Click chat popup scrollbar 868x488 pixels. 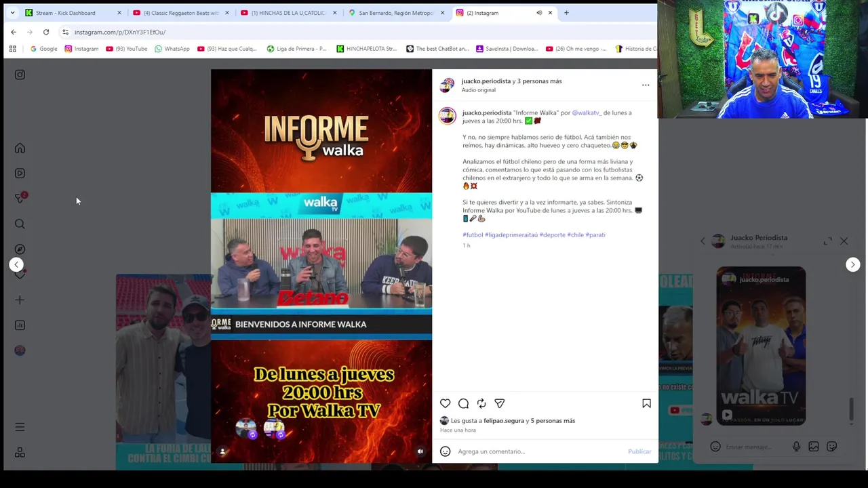coord(852,409)
